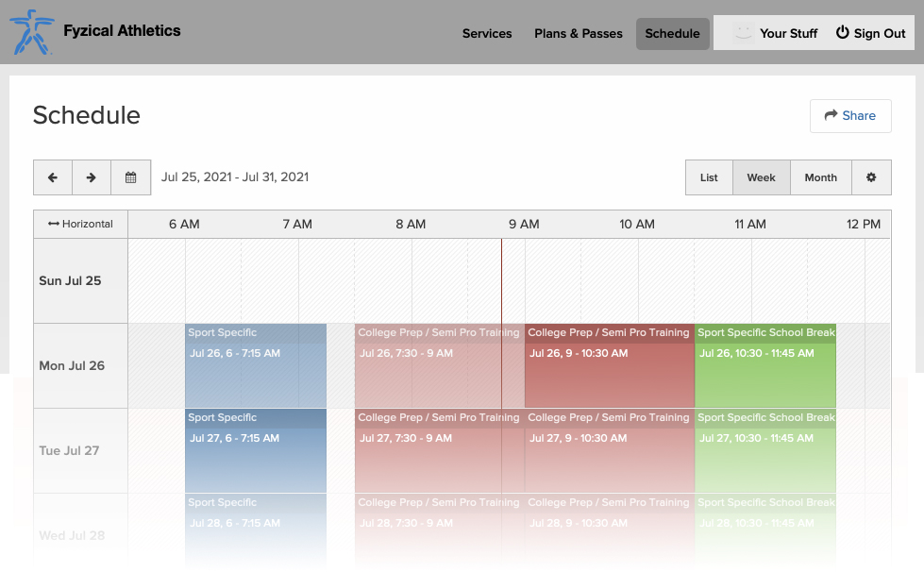Open the Services menu

[487, 33]
